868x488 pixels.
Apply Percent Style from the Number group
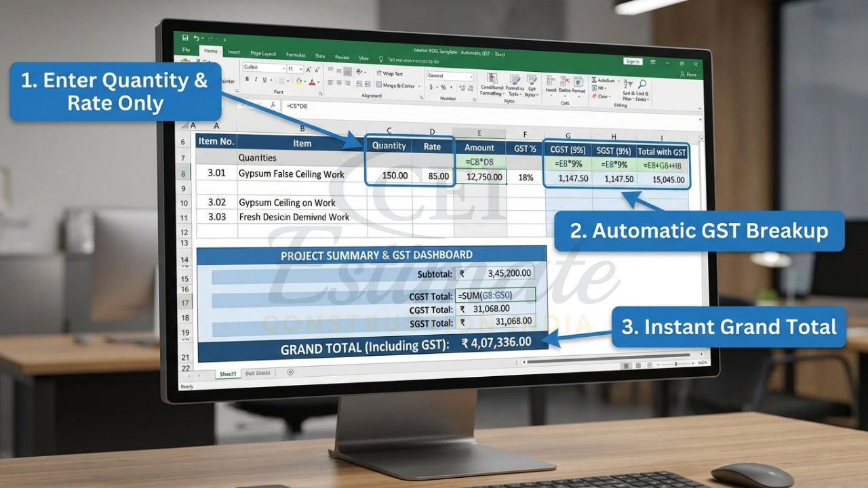(443, 86)
